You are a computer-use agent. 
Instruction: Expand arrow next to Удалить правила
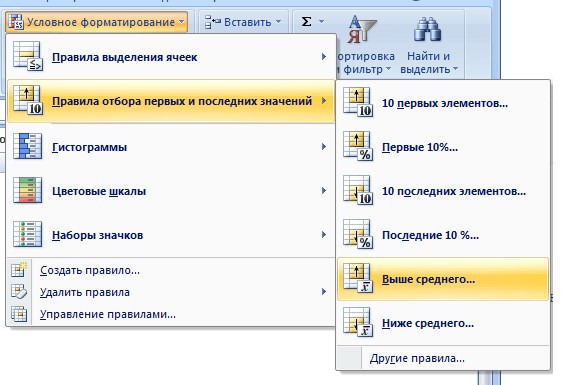(324, 292)
